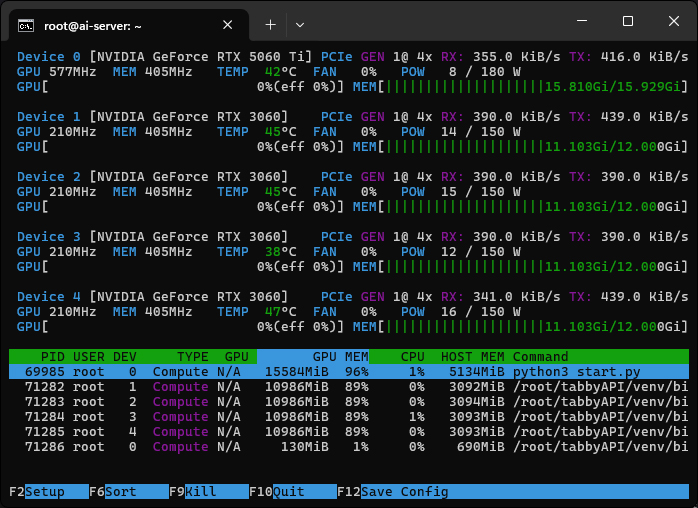Image resolution: width=698 pixels, height=508 pixels.
Task: Minimize the terminal window
Action: pos(582,21)
